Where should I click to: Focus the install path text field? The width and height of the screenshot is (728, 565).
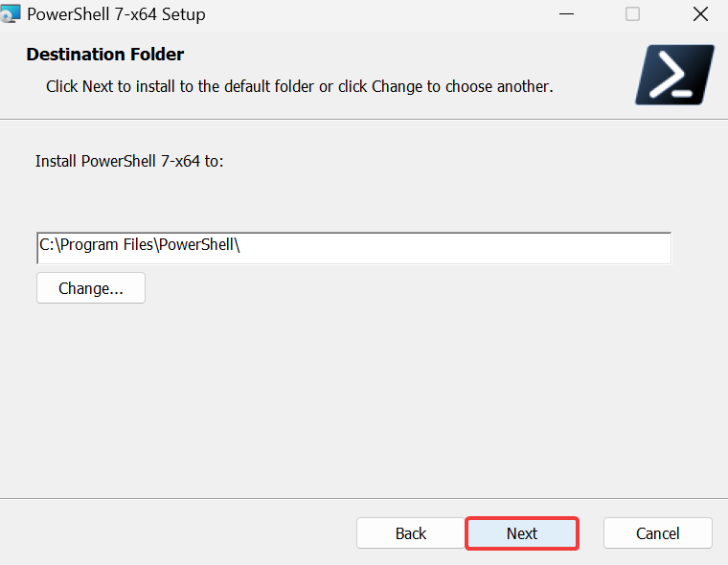pyautogui.click(x=353, y=248)
